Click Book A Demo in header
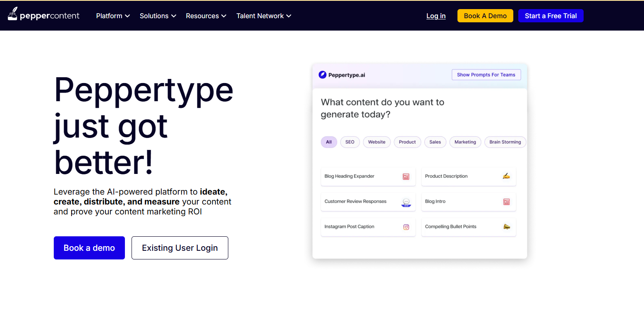This screenshot has height=321, width=644. [x=485, y=16]
